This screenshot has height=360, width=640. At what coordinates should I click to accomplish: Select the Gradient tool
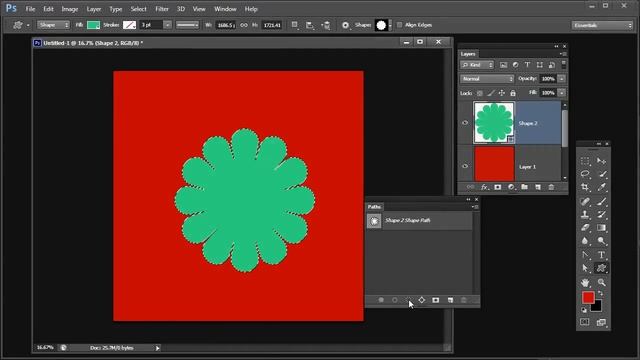[x=601, y=228]
